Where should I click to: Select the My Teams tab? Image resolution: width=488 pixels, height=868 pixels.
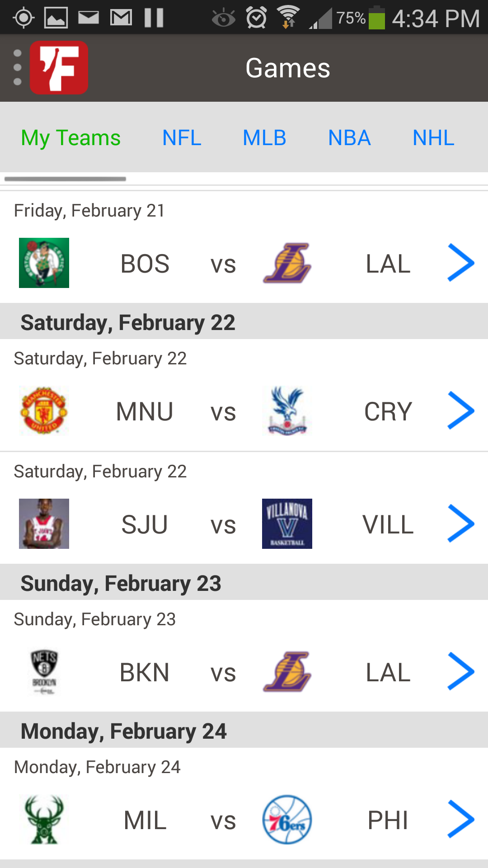[x=70, y=137]
